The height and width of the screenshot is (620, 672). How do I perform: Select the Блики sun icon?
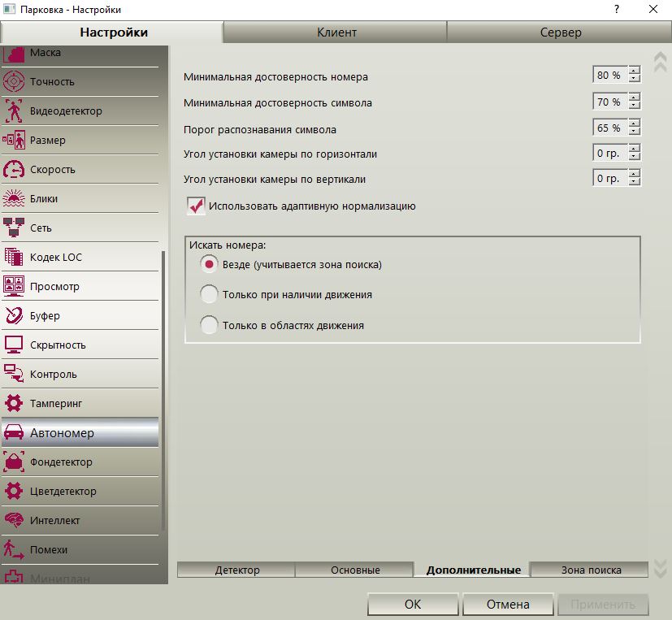(14, 198)
